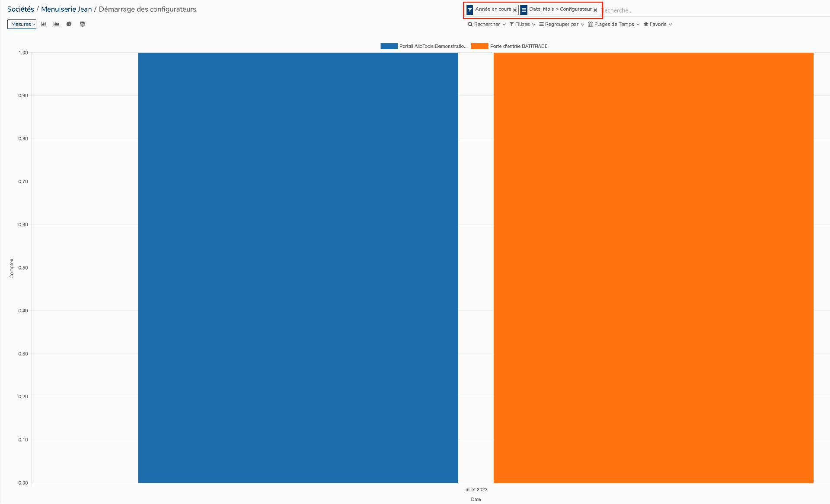Toggle Porte d'entrée BATITRADE orange swatch
The height and width of the screenshot is (504, 830).
click(480, 46)
